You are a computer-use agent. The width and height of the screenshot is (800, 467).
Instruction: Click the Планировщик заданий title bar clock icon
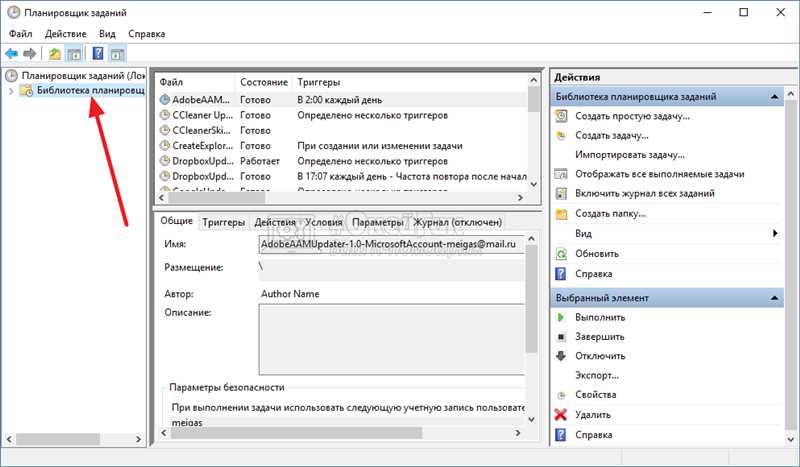click(13, 13)
